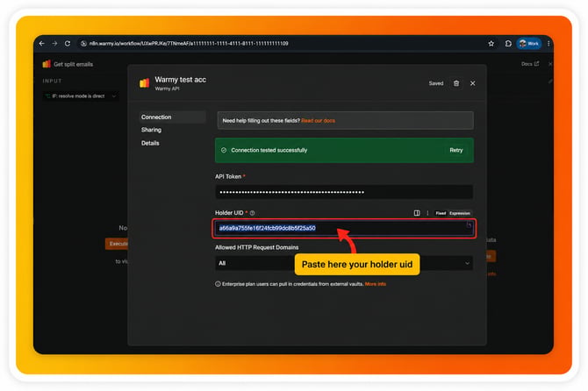588x391 pixels.
Task: Switch Holder UID to Fixed mode
Action: tap(441, 213)
